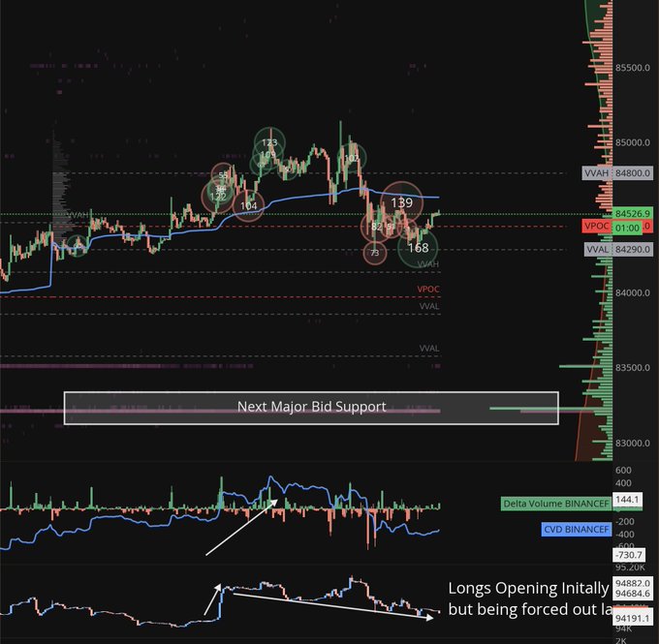Viewport: 659px width, 644px height.
Task: Click the VVAL 84290.0 price label
Action: tap(618, 250)
